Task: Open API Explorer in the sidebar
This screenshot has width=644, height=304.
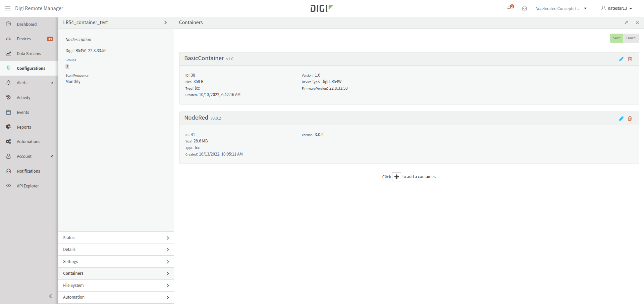Action: click(x=29, y=186)
